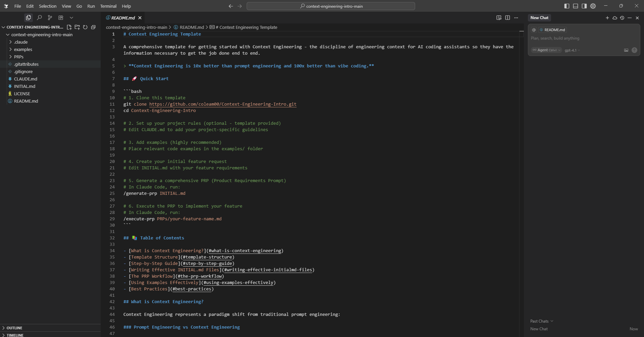Open editor More Actions ellipsis menu
The image size is (644, 337).
click(516, 18)
